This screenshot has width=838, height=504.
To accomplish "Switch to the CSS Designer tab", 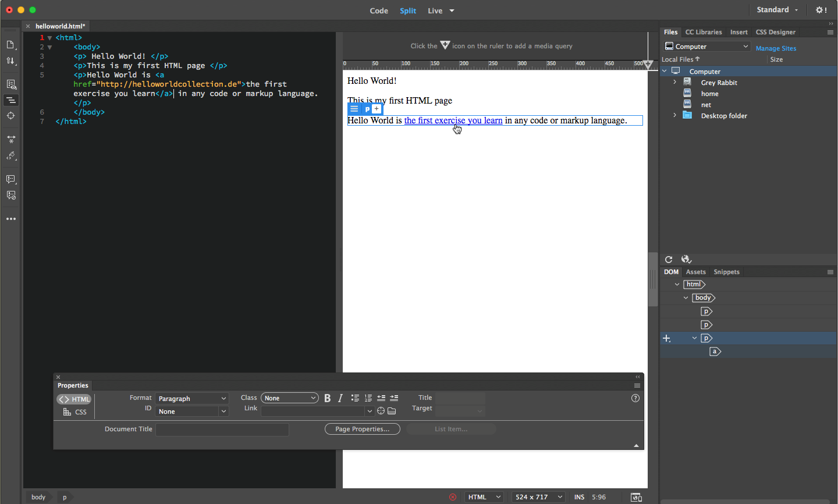I will [x=775, y=32].
